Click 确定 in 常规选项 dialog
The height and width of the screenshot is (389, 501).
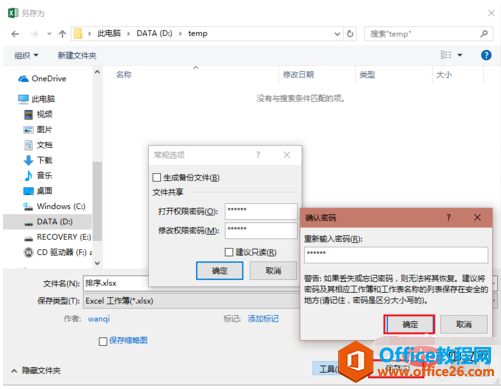(x=219, y=271)
